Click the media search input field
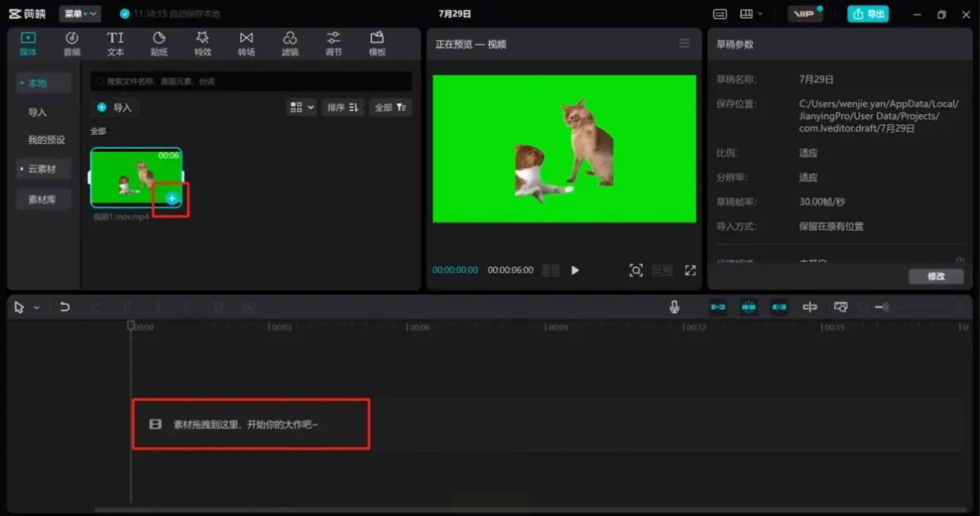Image resolution: width=980 pixels, height=516 pixels. pos(251,81)
